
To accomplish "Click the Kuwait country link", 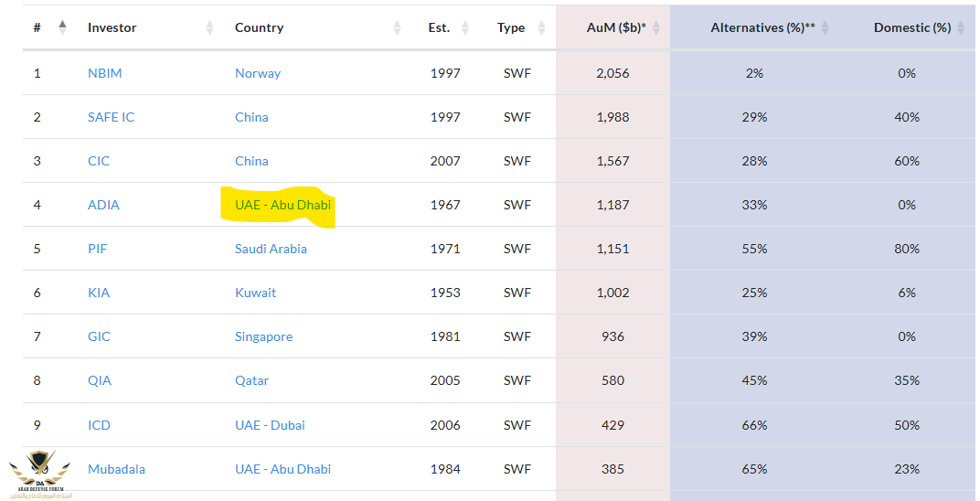I will pyautogui.click(x=255, y=293).
